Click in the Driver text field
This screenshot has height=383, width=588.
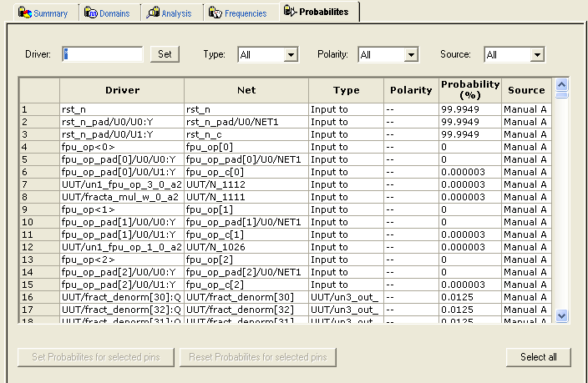coord(103,54)
